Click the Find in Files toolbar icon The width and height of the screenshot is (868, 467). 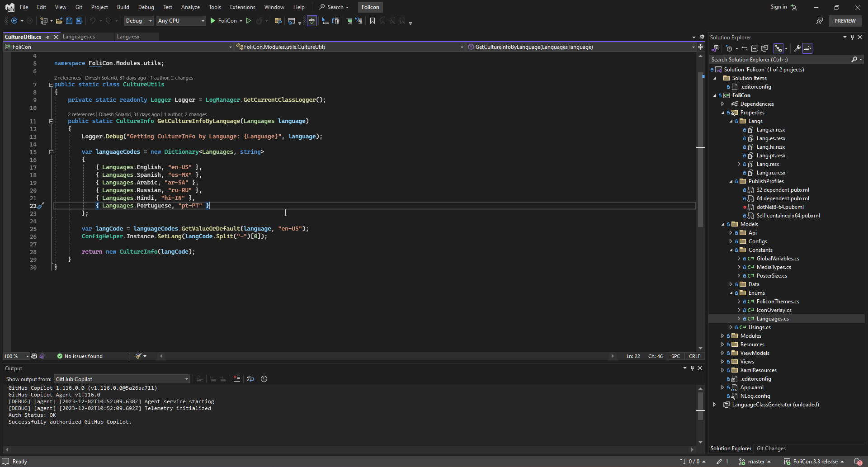coord(278,21)
